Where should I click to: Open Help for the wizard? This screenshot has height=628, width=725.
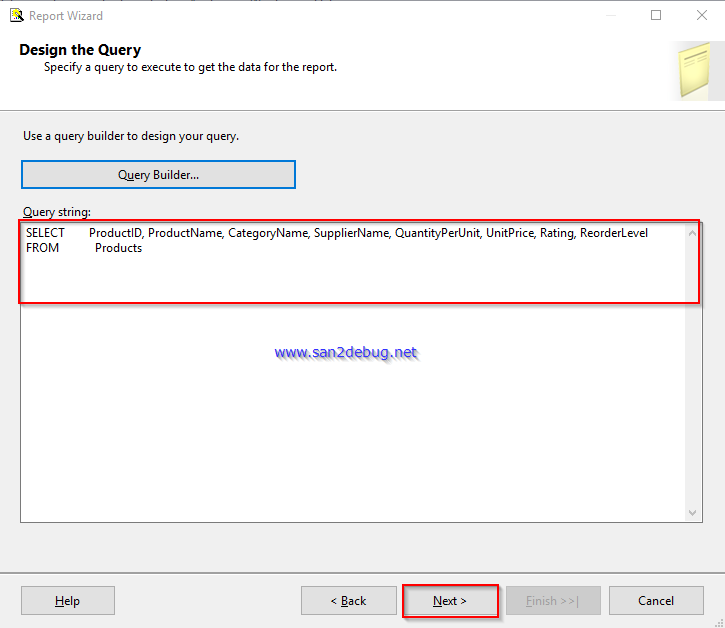click(68, 601)
